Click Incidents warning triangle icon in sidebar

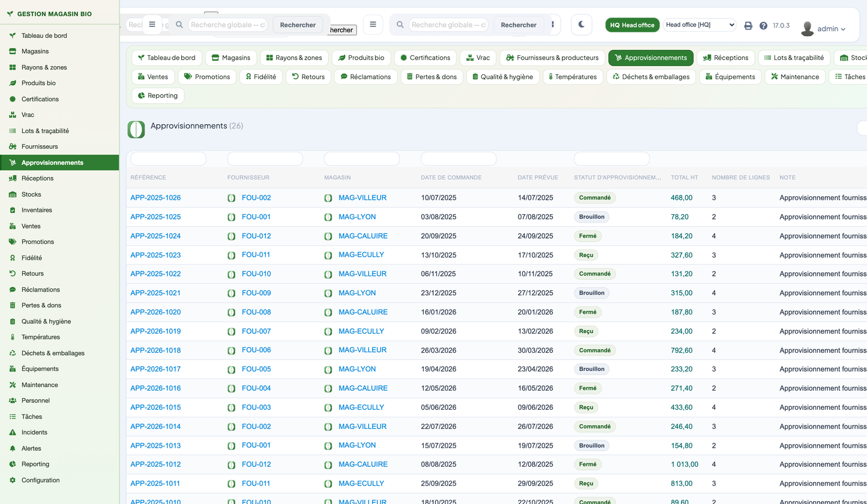pos(13,432)
